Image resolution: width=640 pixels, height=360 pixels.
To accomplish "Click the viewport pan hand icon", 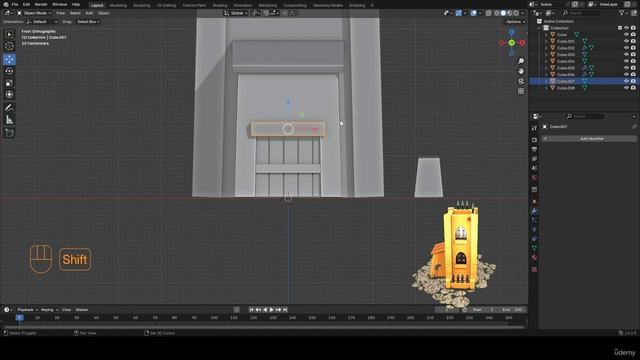I will coord(521,71).
